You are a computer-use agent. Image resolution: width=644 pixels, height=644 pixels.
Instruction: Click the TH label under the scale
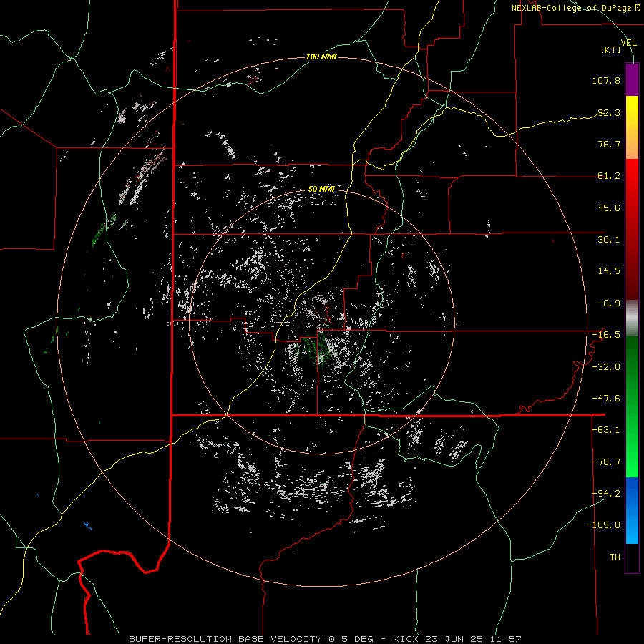[615, 557]
